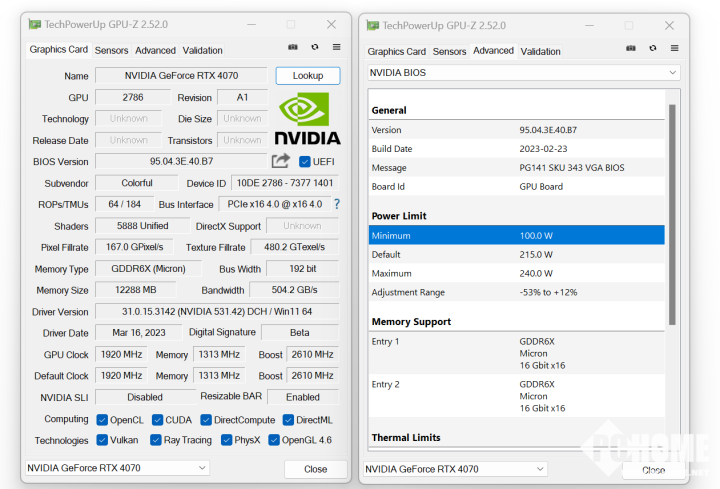Viewport: 720px width, 489px height.
Task: Toggle the Ray Tracing checkbox
Action: click(156, 440)
